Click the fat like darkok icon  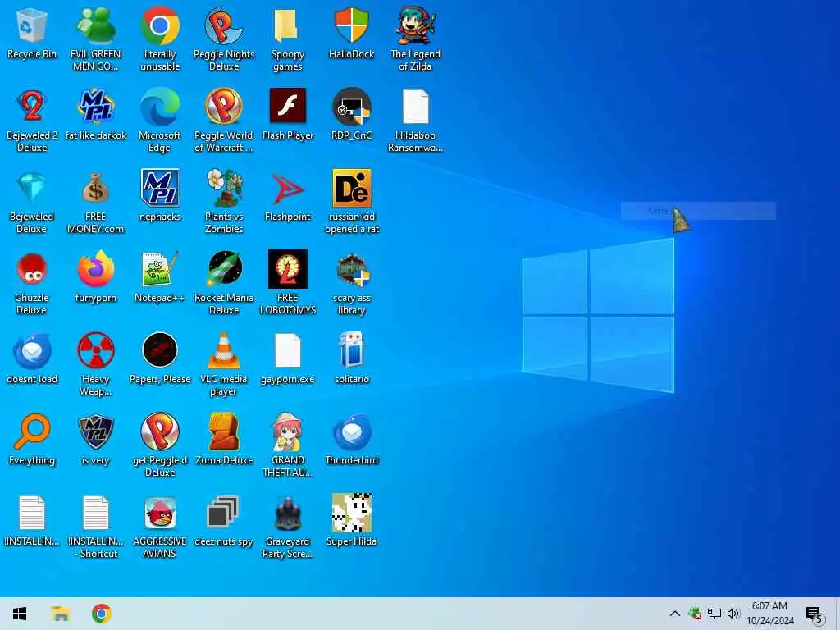click(x=95, y=106)
